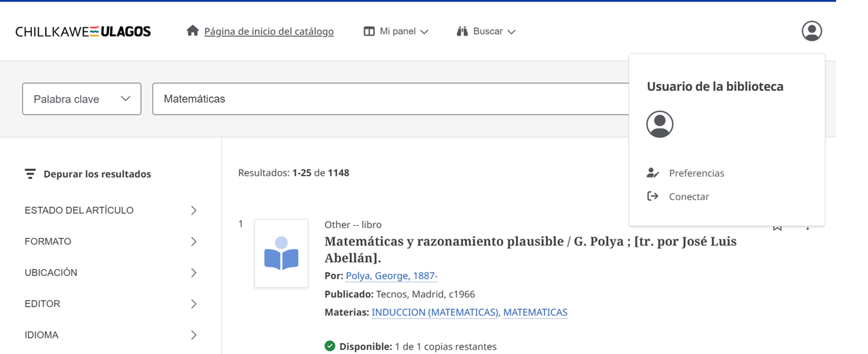This screenshot has width=868, height=354.
Task: Open author link Polya, George, 1887-
Action: tap(391, 275)
